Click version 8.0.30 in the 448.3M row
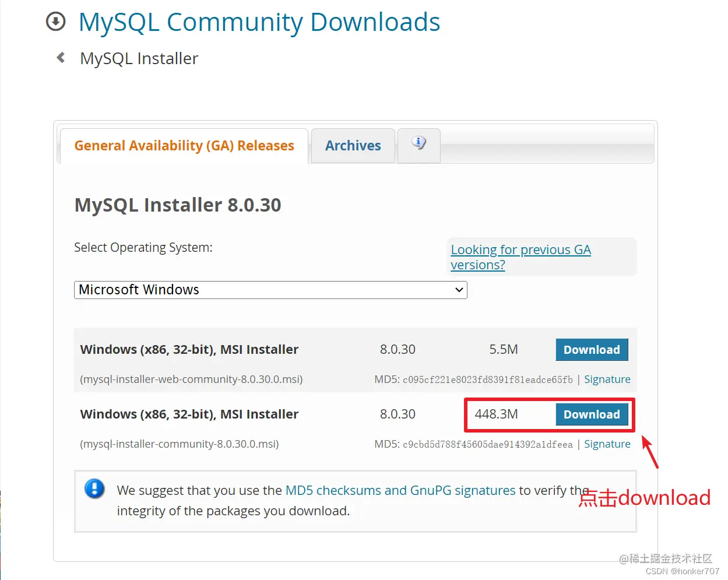 pos(398,414)
